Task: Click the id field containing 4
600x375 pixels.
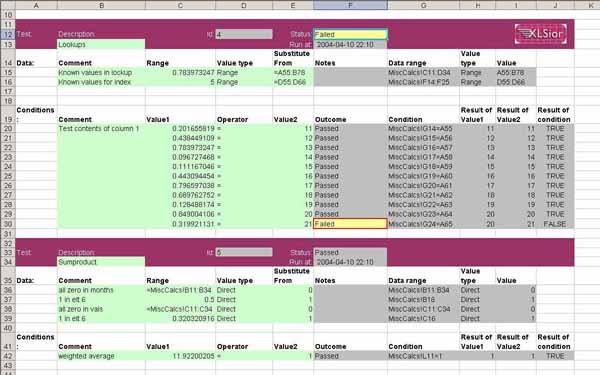Action: tap(244, 34)
